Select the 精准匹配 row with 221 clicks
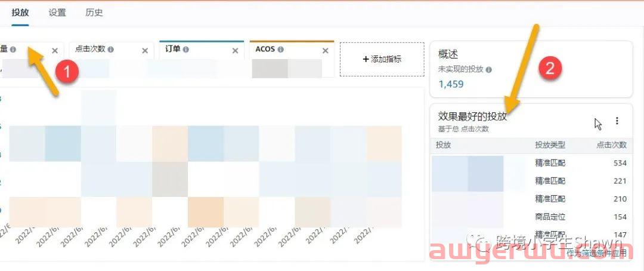Viewport: 644px width, 271px height. tap(531, 181)
